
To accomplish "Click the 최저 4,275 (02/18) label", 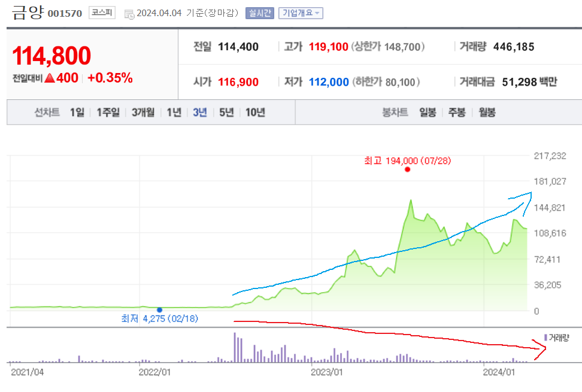I will pyautogui.click(x=160, y=318).
